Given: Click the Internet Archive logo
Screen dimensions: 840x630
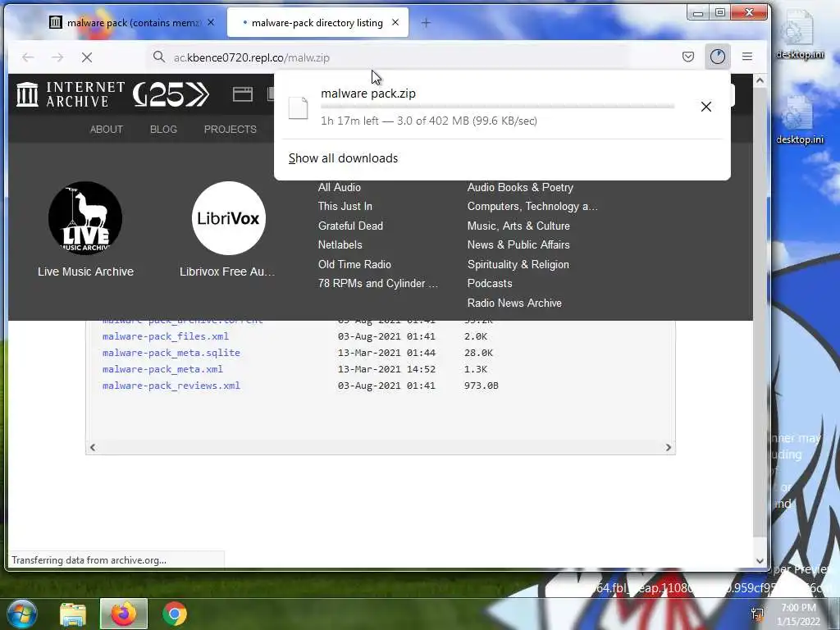Looking at the screenshot, I should [71, 94].
